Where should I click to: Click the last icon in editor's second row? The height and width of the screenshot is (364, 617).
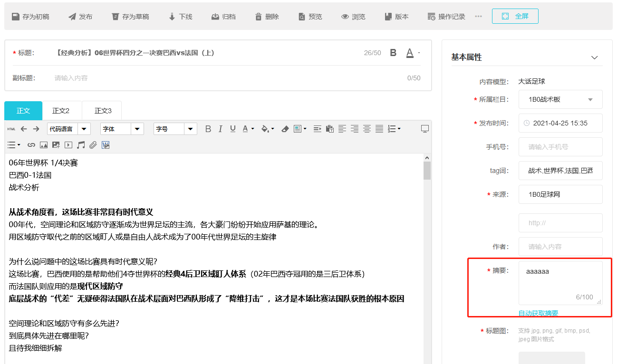[106, 144]
